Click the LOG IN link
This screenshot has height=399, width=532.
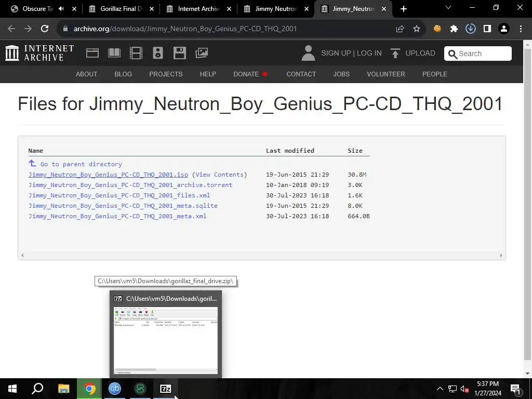pos(369,54)
